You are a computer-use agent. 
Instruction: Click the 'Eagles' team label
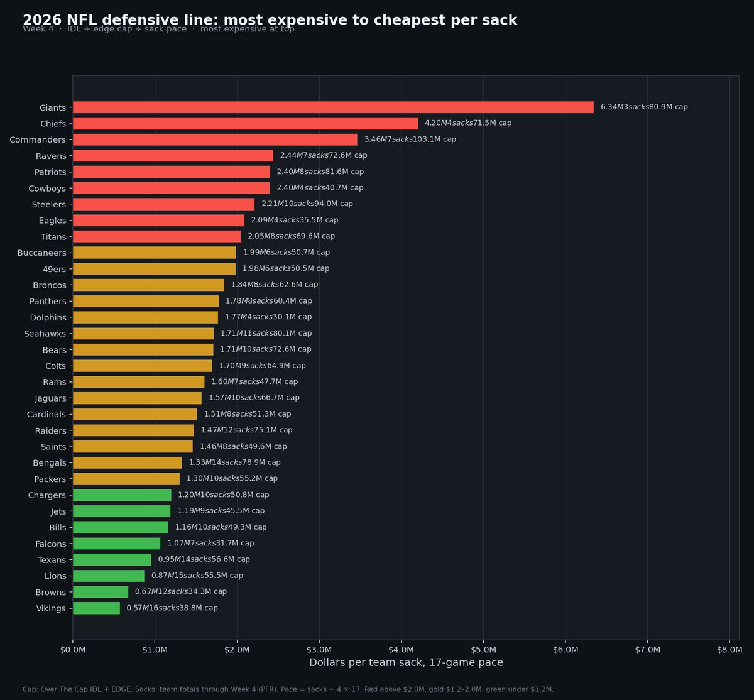(x=53, y=221)
